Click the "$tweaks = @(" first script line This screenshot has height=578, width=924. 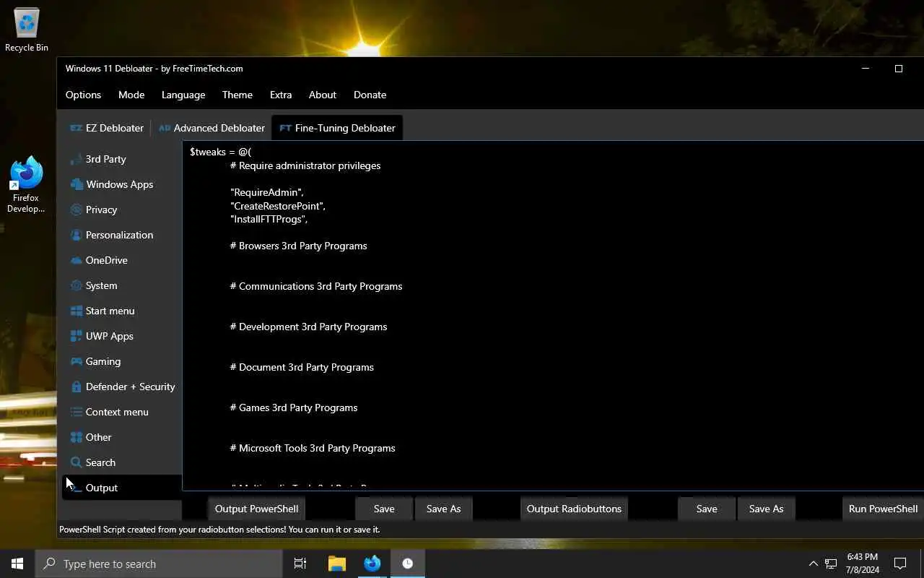pyautogui.click(x=220, y=152)
